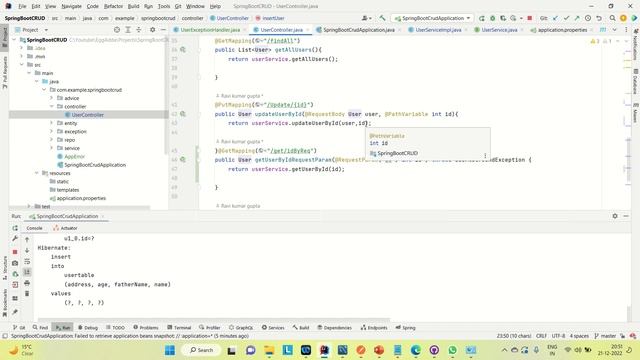Rerun application icon in Run panel
The image size is (640, 360).
tap(15, 228)
